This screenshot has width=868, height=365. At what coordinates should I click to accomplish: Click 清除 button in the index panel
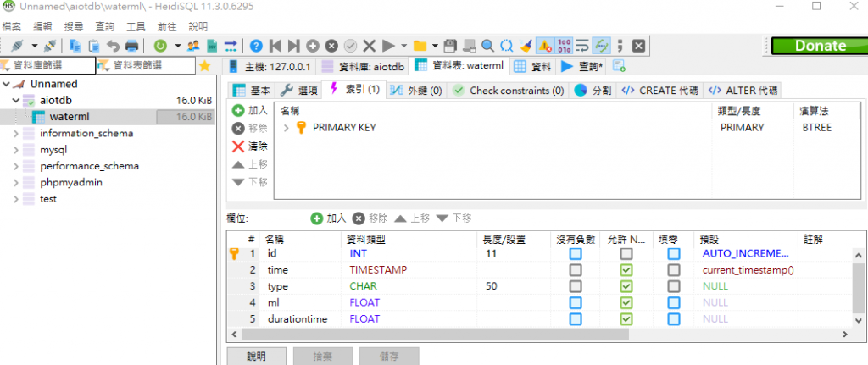tap(250, 147)
